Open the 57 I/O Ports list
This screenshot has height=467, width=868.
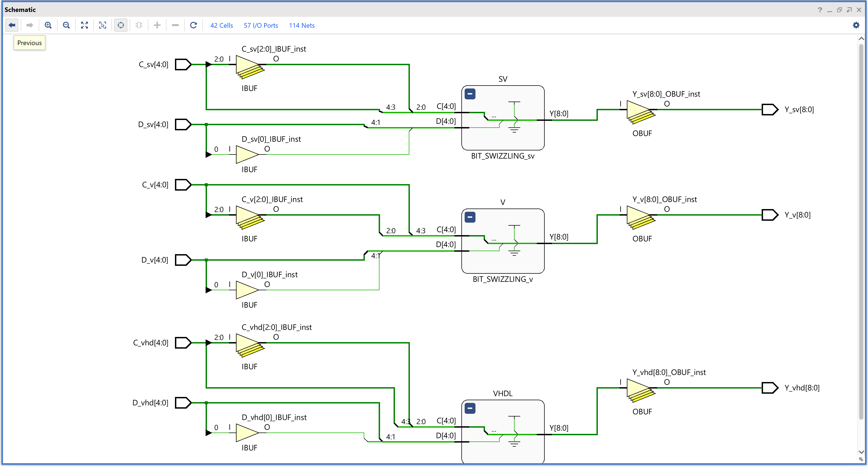[261, 25]
